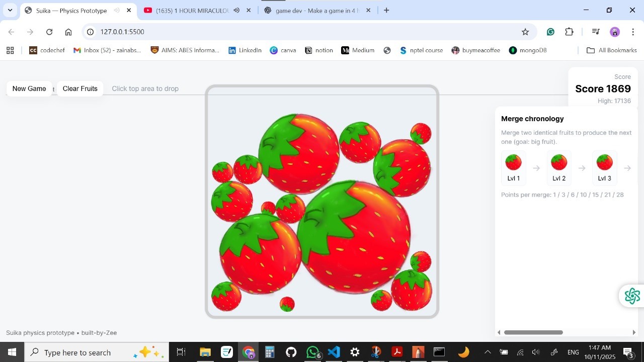Open the browser Extensions puzzle icon
Viewport: 644px width, 362px height.
pos(569,32)
